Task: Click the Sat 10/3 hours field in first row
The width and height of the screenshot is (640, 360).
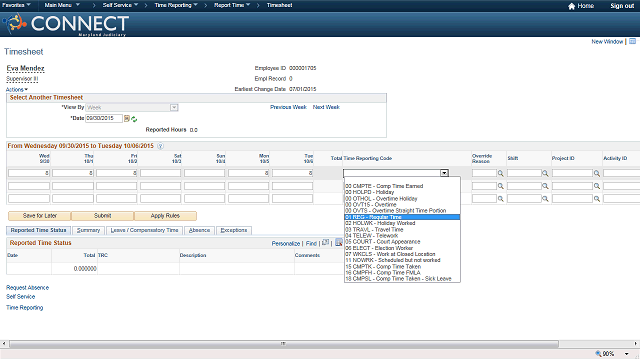Action: [x=160, y=173]
